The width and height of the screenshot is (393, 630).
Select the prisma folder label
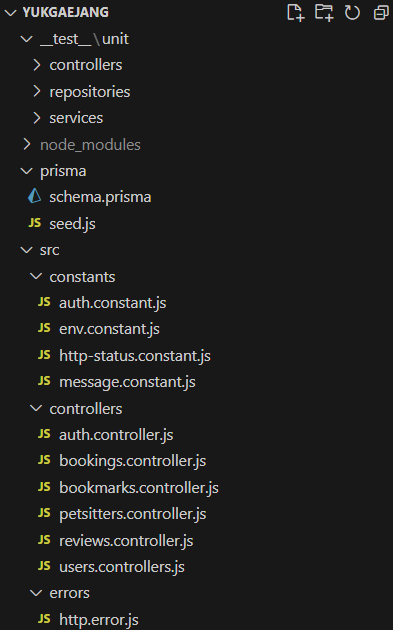63,172
